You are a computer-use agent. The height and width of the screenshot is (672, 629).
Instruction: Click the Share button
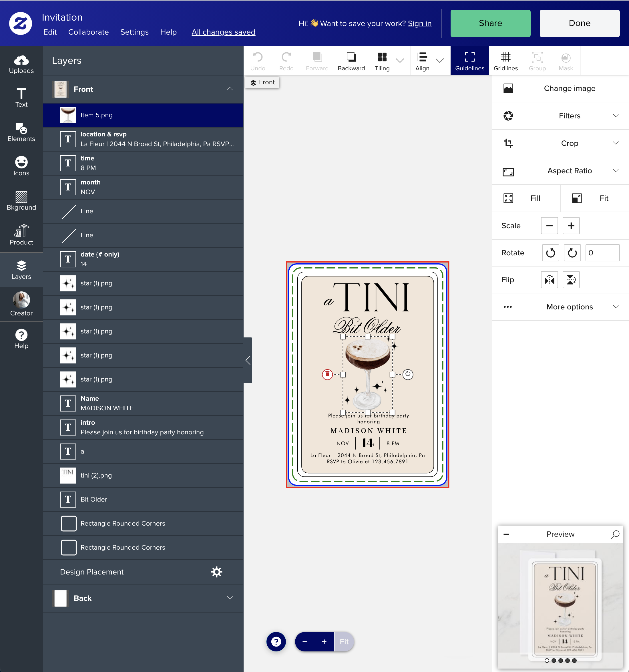(490, 23)
